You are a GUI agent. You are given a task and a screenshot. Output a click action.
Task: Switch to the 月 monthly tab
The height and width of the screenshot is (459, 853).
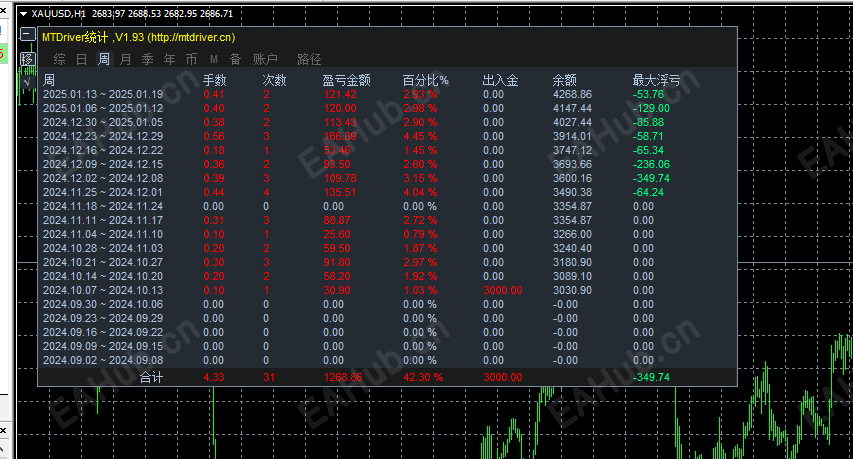[x=126, y=59]
